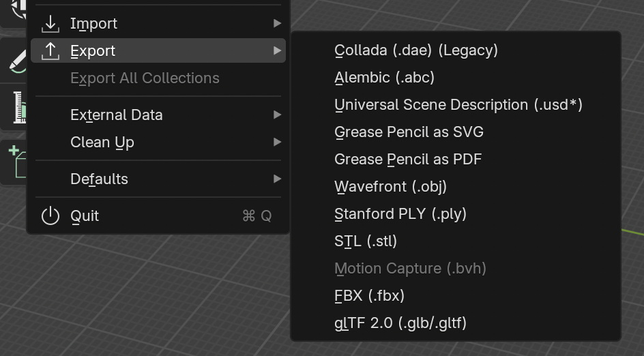Expand the Import submenu arrow
The image size is (644, 356).
click(x=277, y=24)
